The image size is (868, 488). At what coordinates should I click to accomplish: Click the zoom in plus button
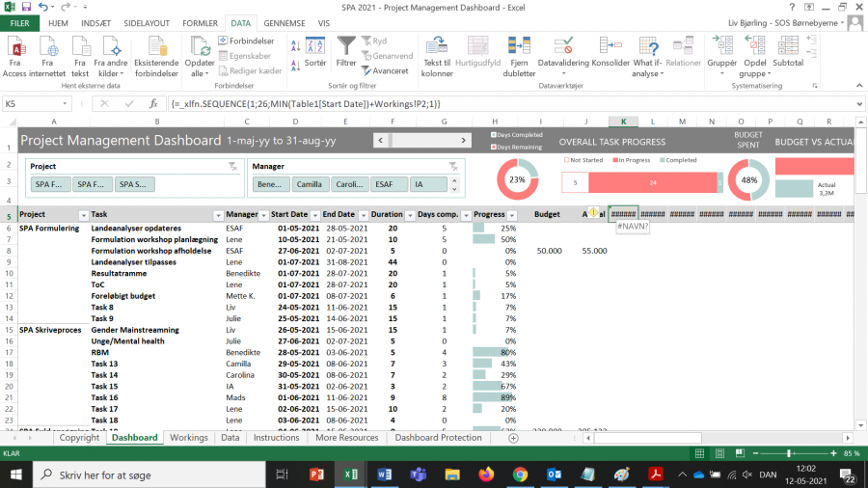click(833, 453)
